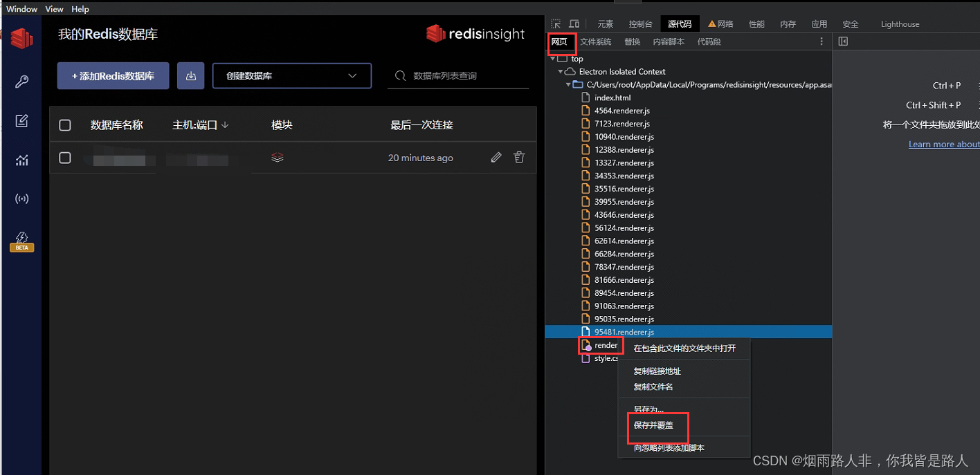Open 89454.renderer.js in the file tree

[x=624, y=293]
